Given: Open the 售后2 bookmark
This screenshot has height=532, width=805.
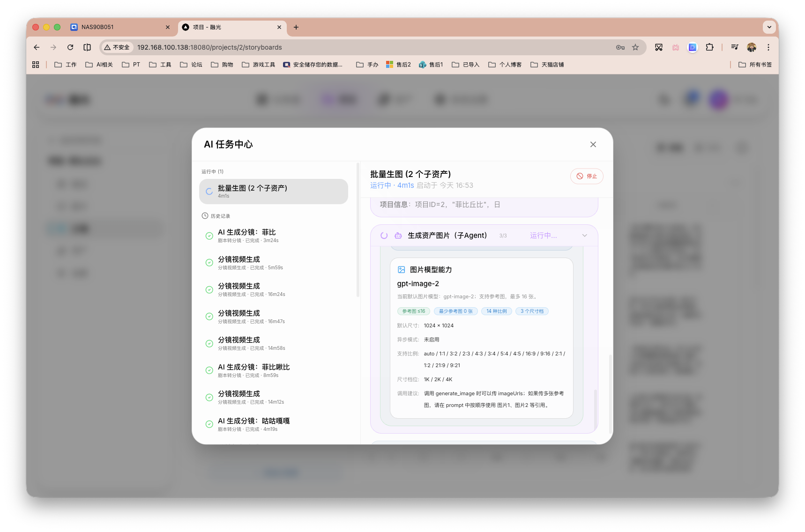Looking at the screenshot, I should pos(398,65).
